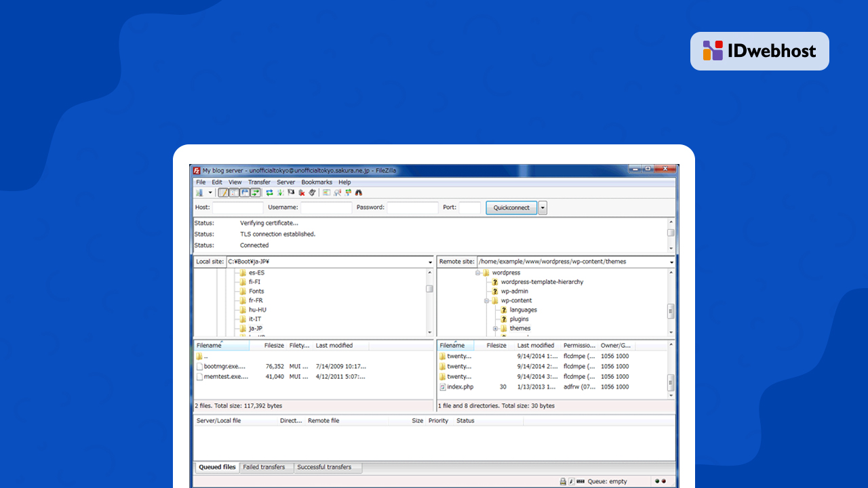Viewport: 868px width, 488px height.
Task: Toggle the message log display
Action: point(224,192)
